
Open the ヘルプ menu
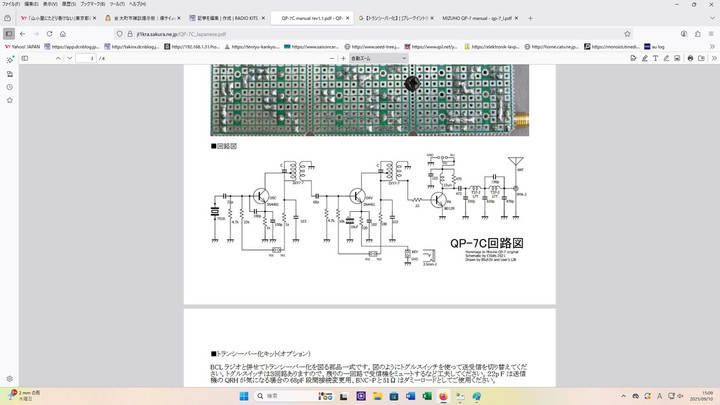(x=137, y=4)
